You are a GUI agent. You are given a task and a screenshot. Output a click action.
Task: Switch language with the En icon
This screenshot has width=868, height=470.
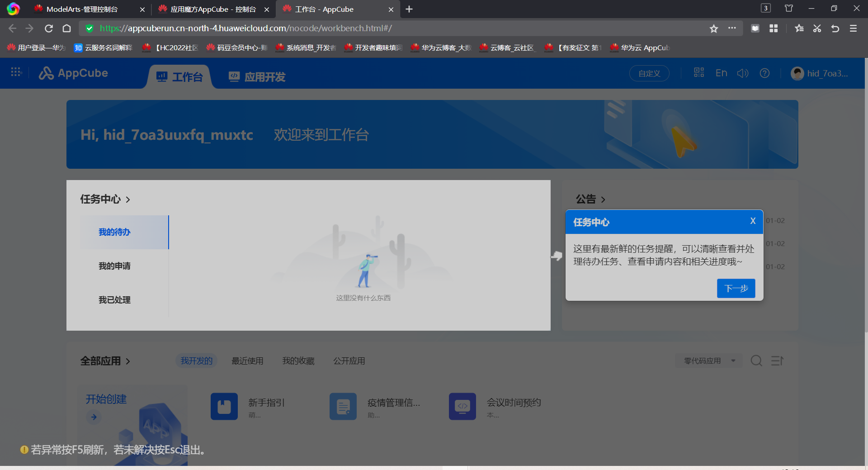[722, 73]
